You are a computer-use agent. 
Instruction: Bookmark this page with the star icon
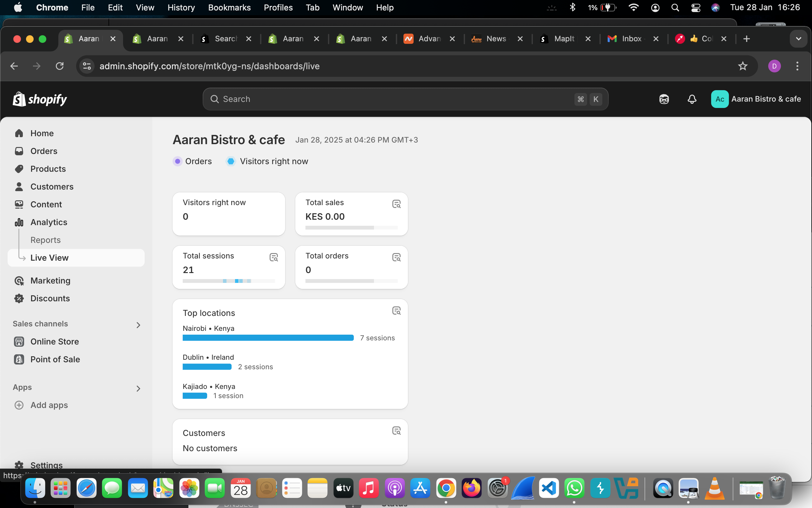click(743, 66)
